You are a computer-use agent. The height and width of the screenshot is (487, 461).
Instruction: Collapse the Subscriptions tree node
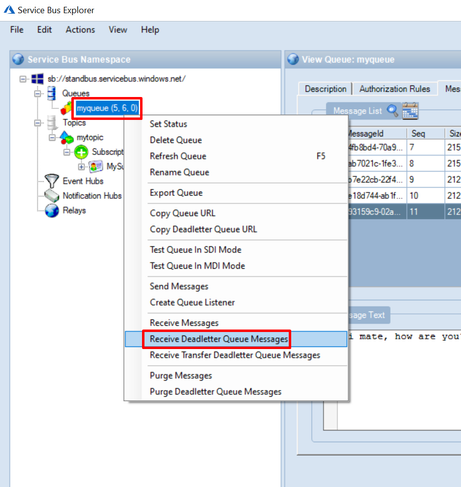[x=67, y=152]
